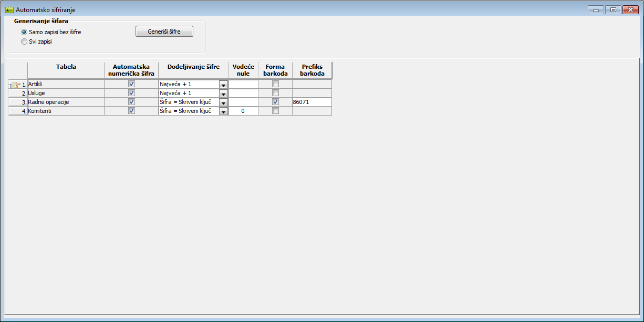
Task: Open Dodeljivanje šifre dropdown for Artikli
Action: click(x=223, y=85)
